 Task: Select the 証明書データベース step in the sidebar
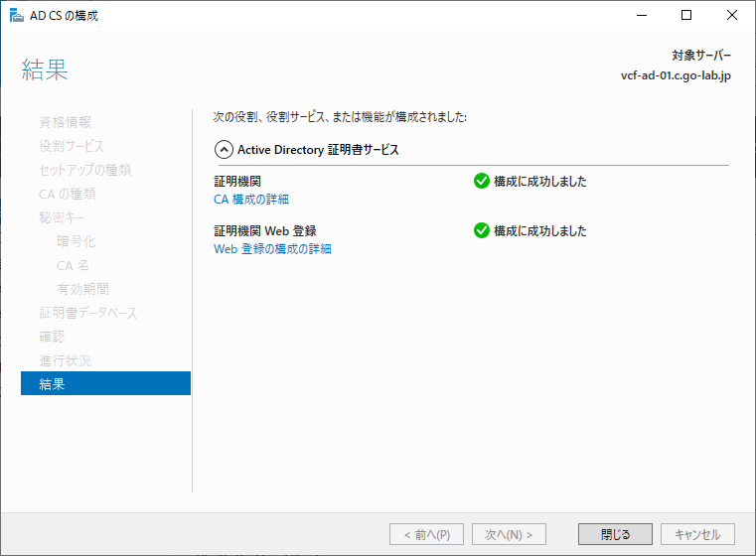pos(87,313)
